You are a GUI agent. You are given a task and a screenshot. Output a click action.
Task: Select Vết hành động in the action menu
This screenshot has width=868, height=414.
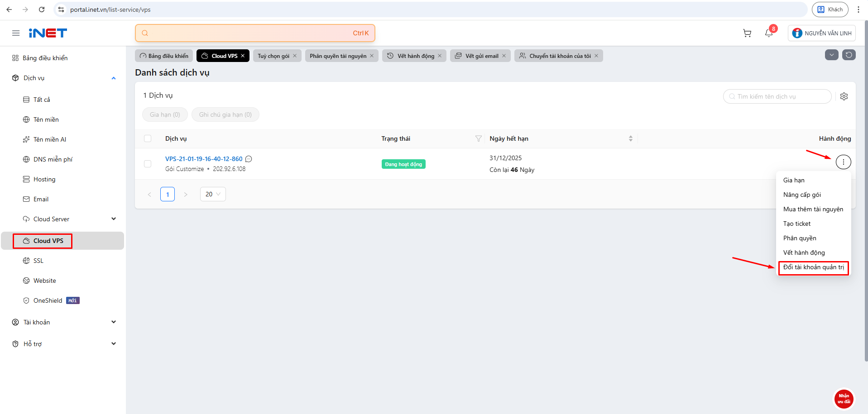[x=814, y=252]
